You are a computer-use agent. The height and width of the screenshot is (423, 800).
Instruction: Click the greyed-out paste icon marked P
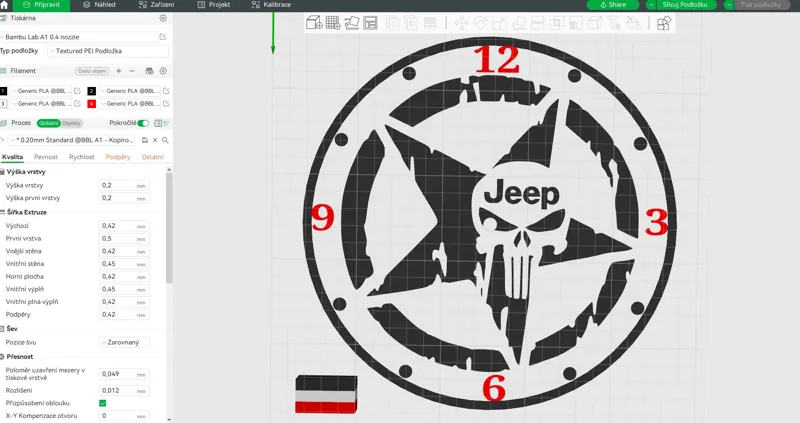click(x=411, y=23)
